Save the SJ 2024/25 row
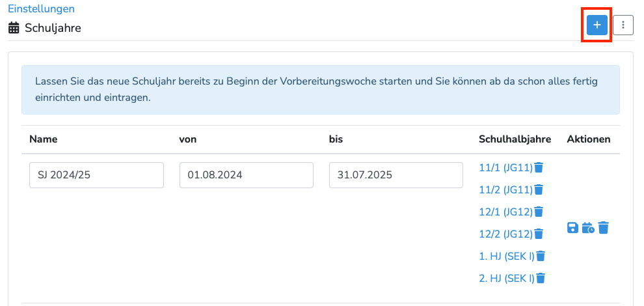This screenshot has width=644, height=306. tap(572, 228)
